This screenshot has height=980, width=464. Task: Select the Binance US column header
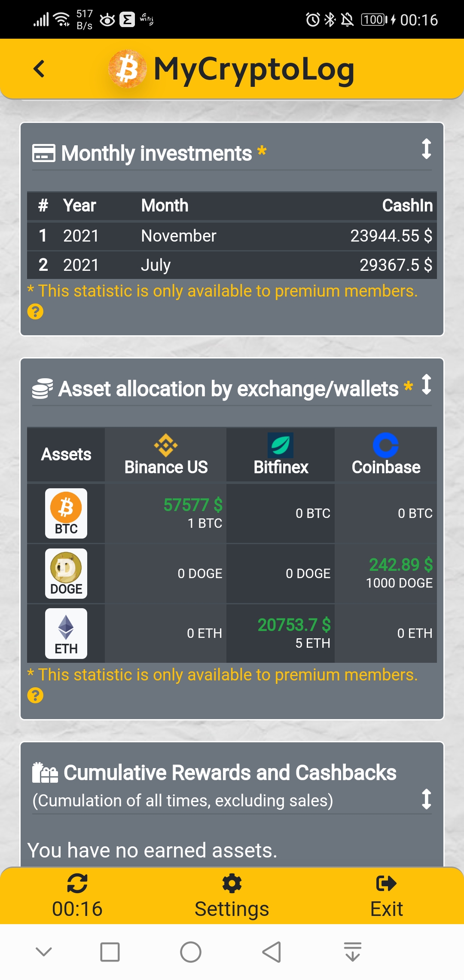click(x=166, y=455)
